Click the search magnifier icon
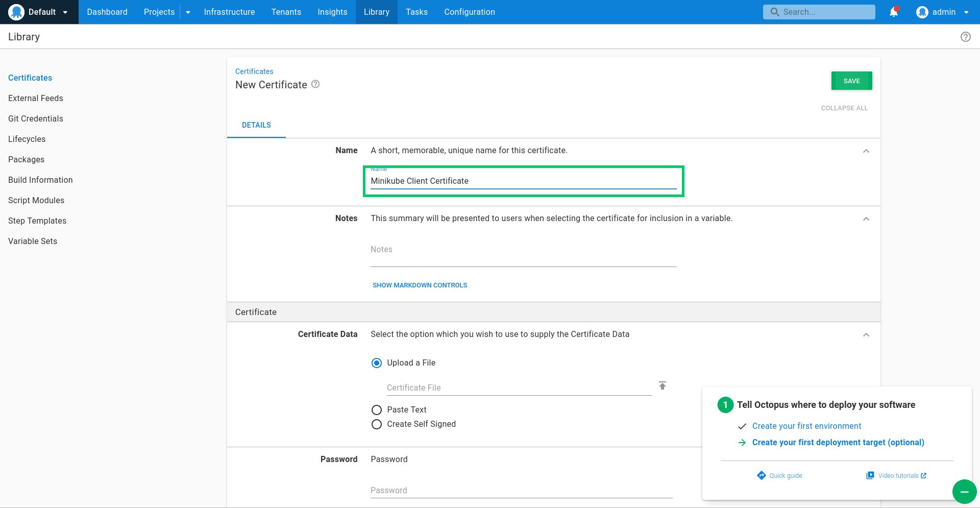Viewport: 980px width, 508px height. (775, 12)
